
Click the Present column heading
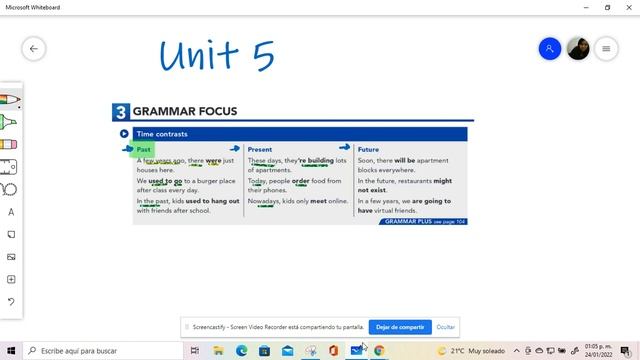(x=260, y=149)
